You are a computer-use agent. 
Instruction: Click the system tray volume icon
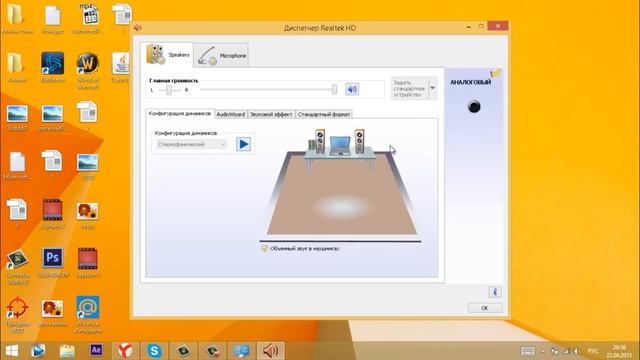point(576,351)
